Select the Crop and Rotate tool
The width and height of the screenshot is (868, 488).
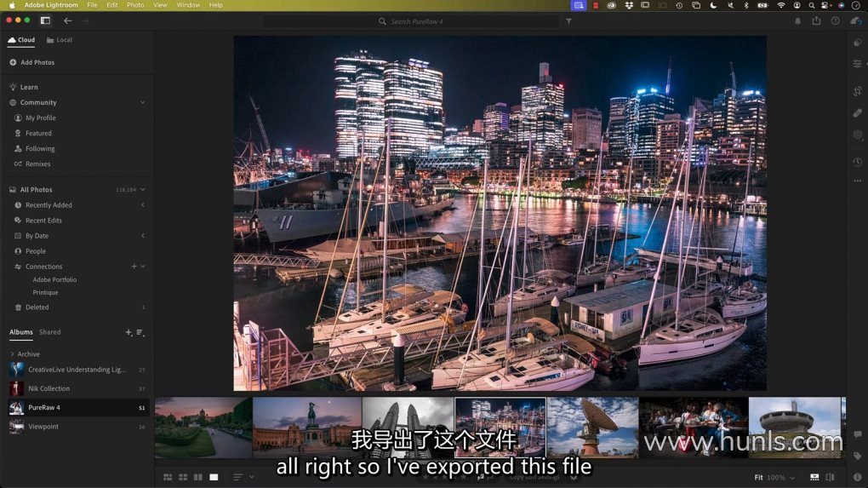point(858,91)
